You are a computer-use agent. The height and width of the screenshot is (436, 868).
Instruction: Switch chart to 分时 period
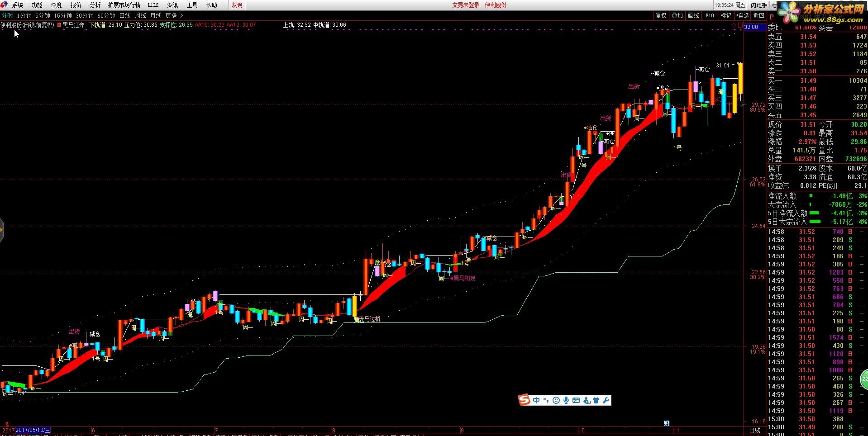[x=7, y=15]
